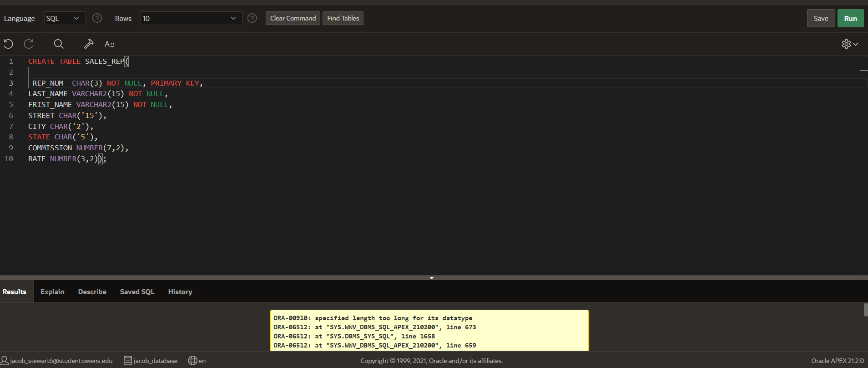Click the user icon in the status bar
The image size is (868, 368).
coord(5,360)
